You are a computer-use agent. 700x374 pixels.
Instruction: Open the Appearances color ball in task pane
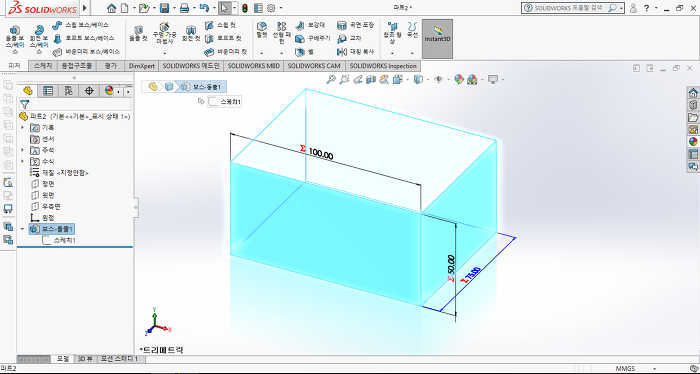(693, 141)
